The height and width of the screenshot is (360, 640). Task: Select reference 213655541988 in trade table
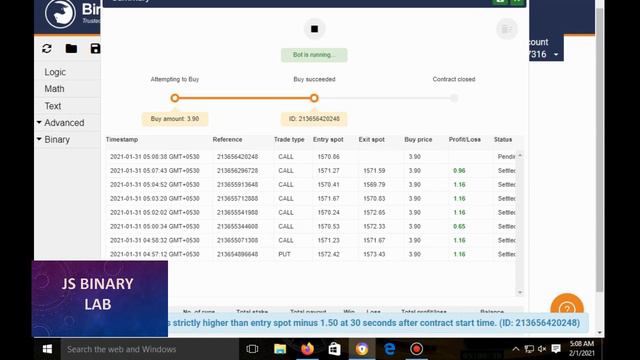click(238, 212)
